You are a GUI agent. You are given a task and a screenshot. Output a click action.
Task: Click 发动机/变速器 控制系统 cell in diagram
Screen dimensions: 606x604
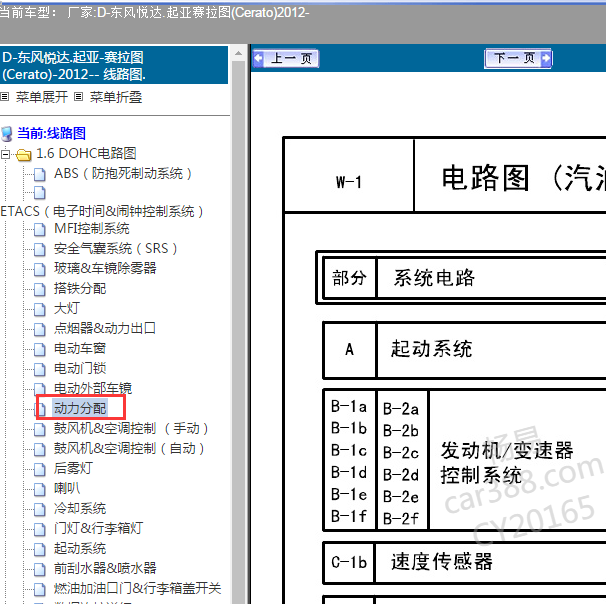click(517, 461)
